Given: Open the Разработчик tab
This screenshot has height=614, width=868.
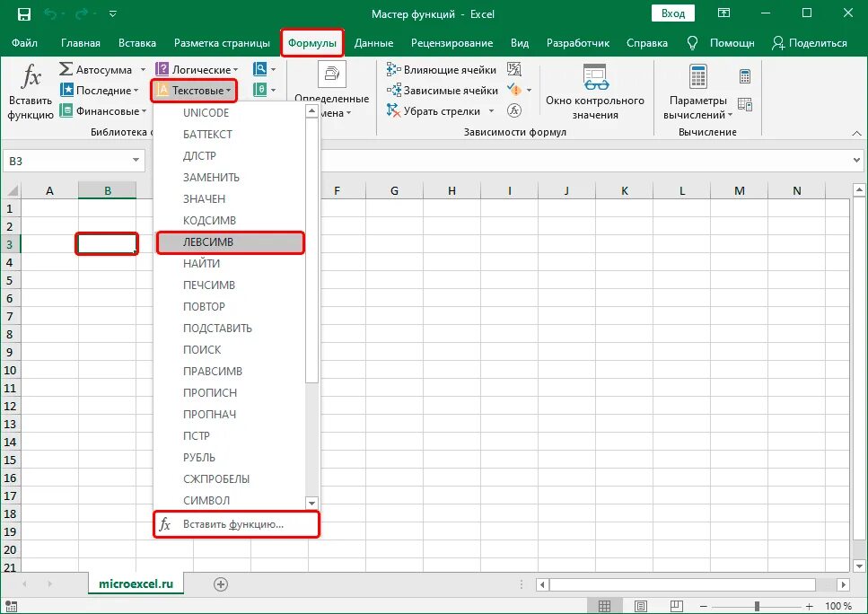Looking at the screenshot, I should 578,42.
